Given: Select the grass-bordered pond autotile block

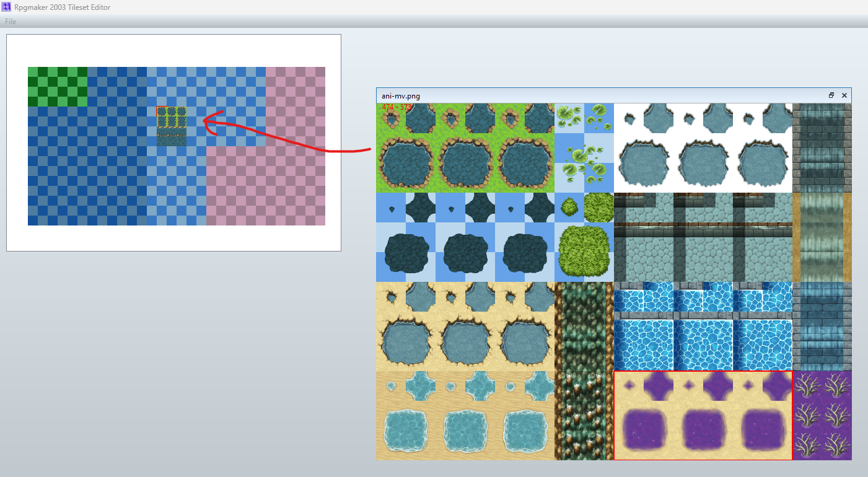Looking at the screenshot, I should tap(465, 148).
